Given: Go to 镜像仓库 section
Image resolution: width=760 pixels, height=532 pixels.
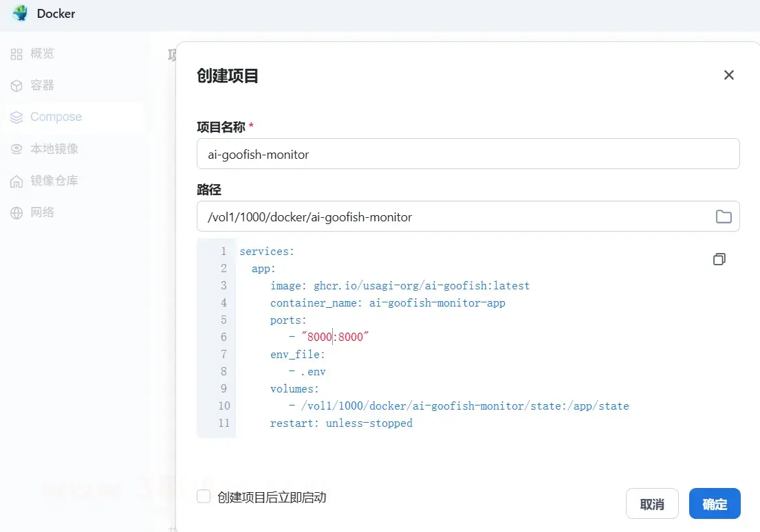Looking at the screenshot, I should (x=54, y=181).
